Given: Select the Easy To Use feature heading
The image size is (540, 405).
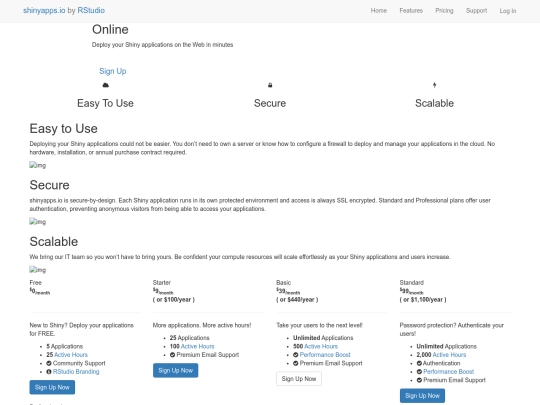Looking at the screenshot, I should [x=105, y=103].
